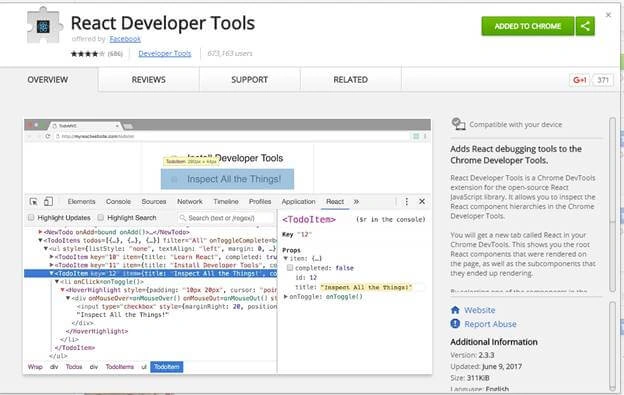
Task: Click the Search text or regex field
Action: tap(226, 218)
